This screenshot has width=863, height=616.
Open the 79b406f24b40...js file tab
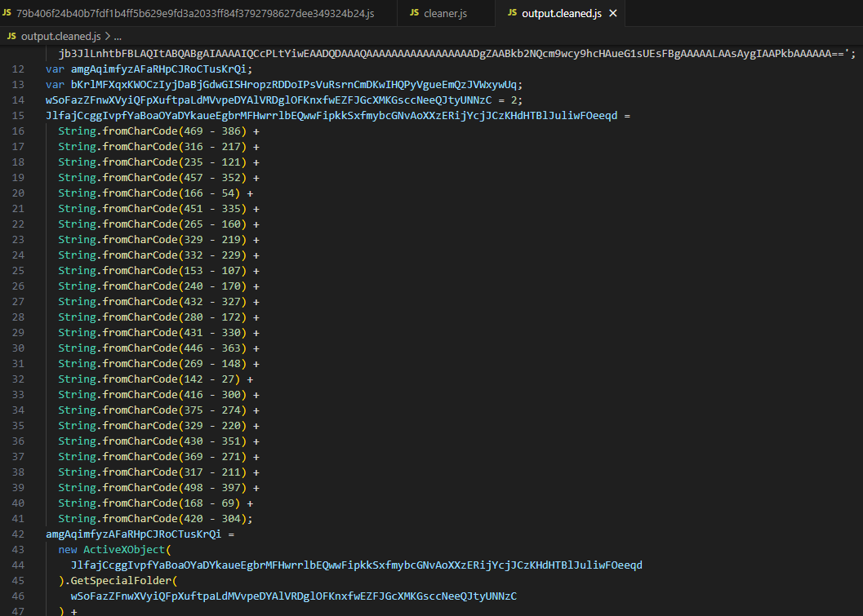point(196,13)
